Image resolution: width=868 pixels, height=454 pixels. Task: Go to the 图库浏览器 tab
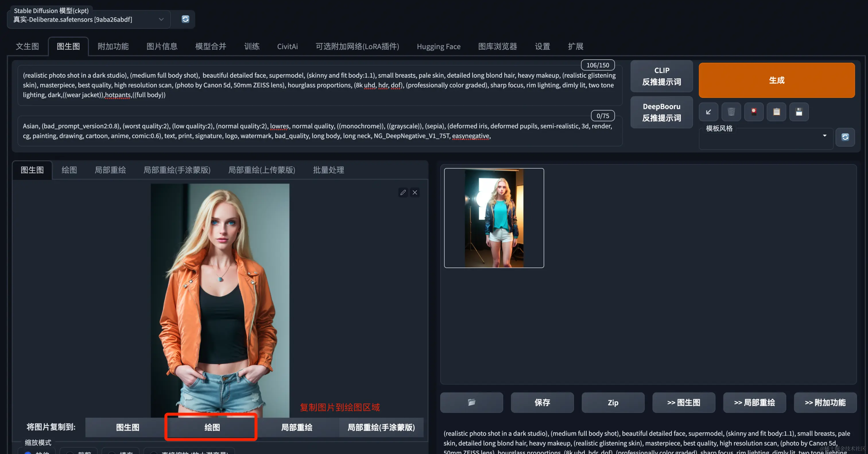coord(497,46)
